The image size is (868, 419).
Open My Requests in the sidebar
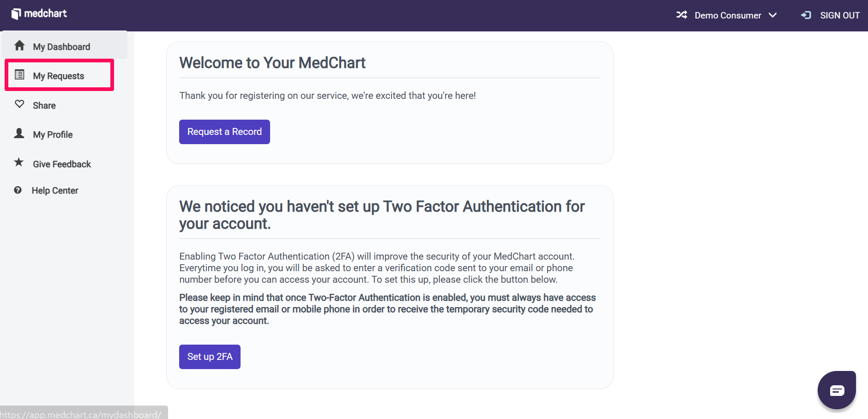pos(59,75)
